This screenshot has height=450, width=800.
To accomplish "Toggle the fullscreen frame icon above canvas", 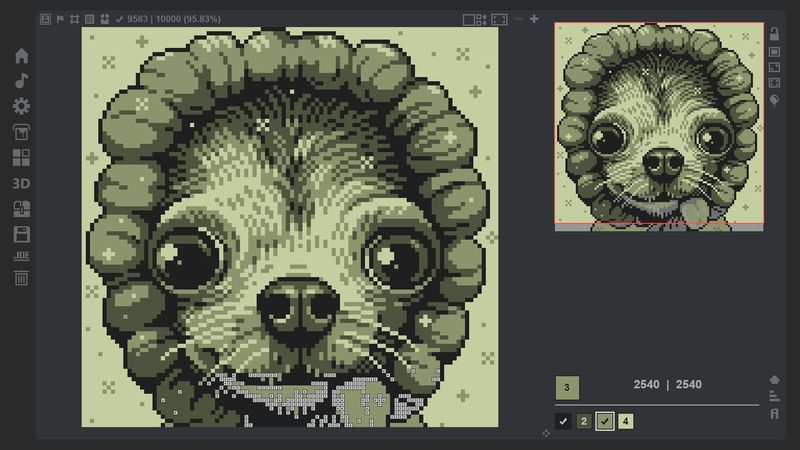I will point(499,19).
